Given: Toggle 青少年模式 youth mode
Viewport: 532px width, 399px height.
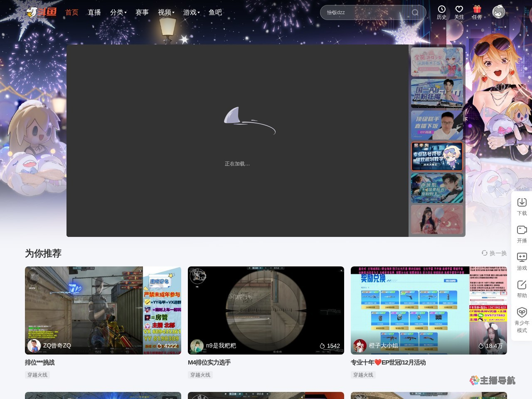Looking at the screenshot, I should click(522, 313).
